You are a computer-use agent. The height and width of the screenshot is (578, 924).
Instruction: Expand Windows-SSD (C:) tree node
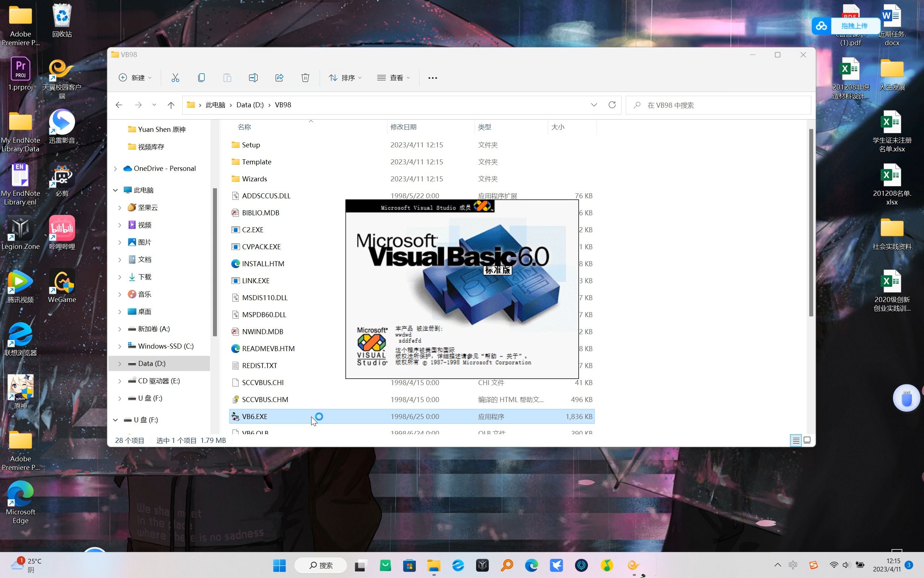[119, 346]
